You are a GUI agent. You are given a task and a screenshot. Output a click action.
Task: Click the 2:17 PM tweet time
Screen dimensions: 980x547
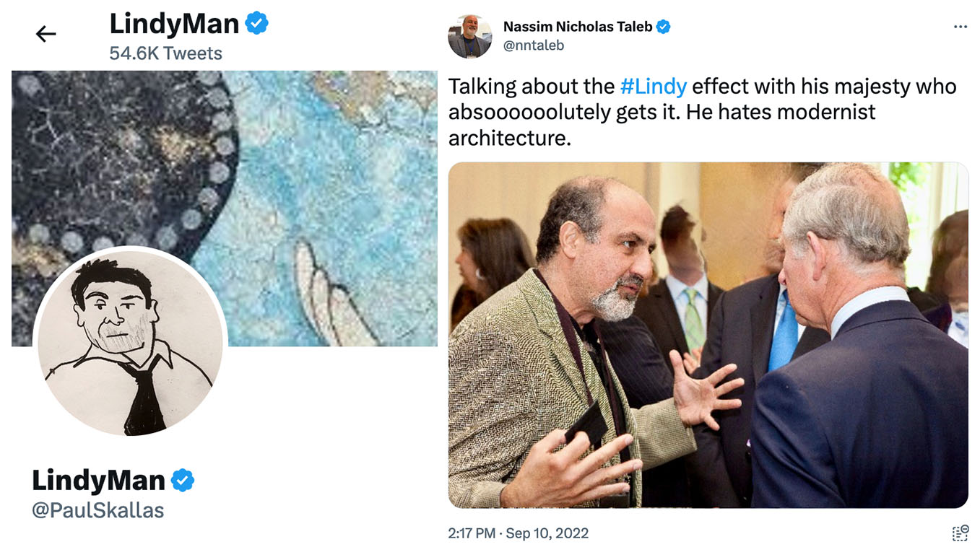tap(472, 533)
